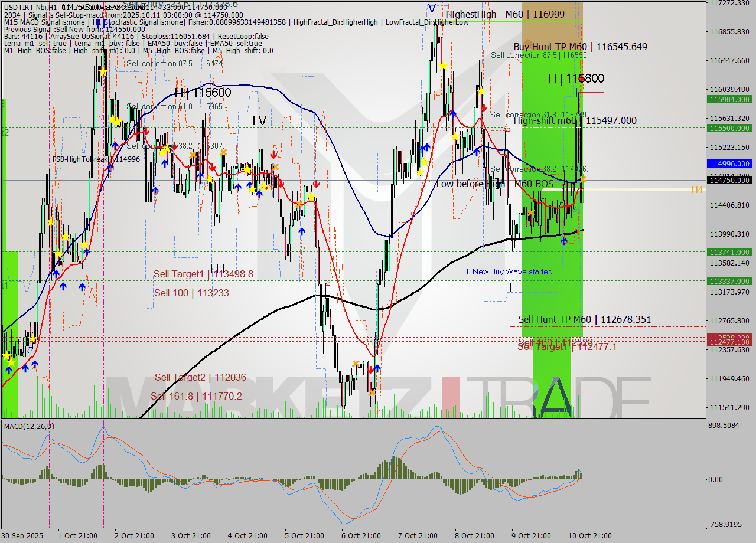Image resolution: width=756 pixels, height=543 pixels.
Task: Click the blue 114996.000 price level swatch
Action: (x=731, y=163)
